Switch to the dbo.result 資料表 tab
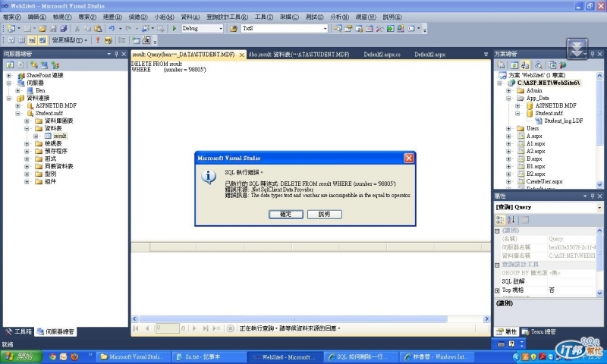The height and width of the screenshot is (364, 607). coord(299,55)
